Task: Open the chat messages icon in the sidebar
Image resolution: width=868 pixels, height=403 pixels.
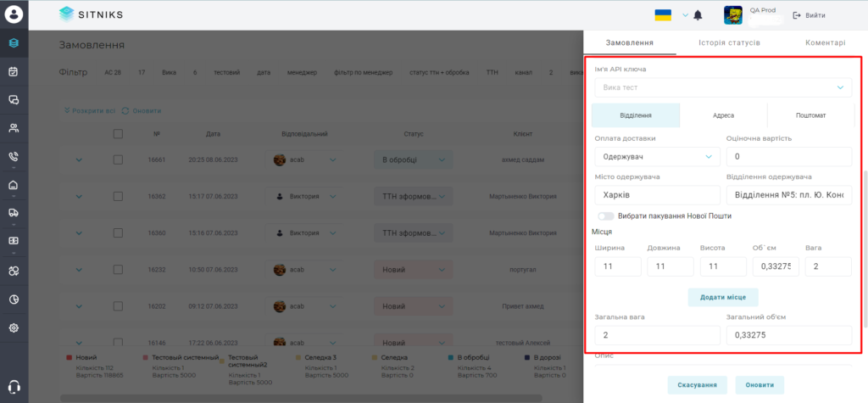Action: click(x=14, y=100)
